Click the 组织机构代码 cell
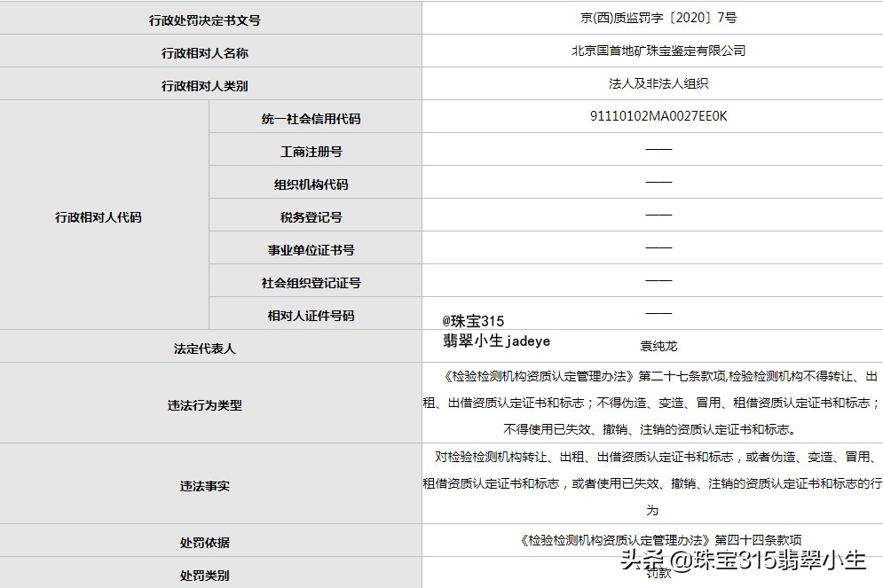The height and width of the screenshot is (588, 883). (315, 182)
